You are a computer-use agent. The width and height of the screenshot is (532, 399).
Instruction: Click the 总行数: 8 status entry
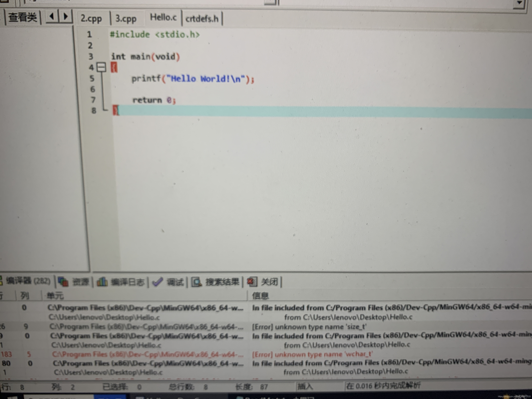pyautogui.click(x=188, y=387)
